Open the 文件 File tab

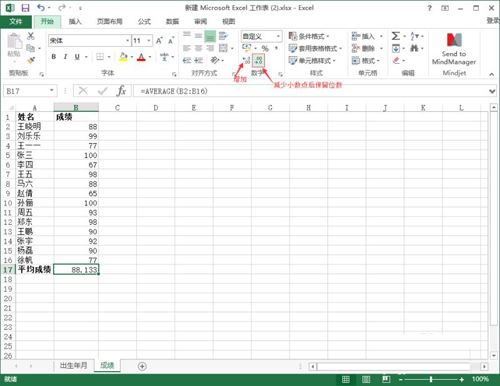(x=16, y=21)
